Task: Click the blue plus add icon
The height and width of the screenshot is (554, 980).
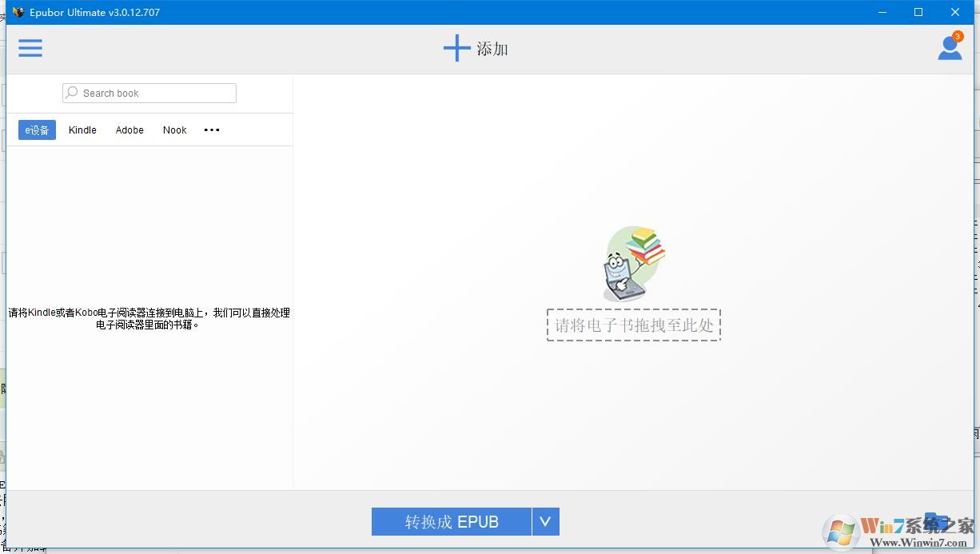Action: 456,48
